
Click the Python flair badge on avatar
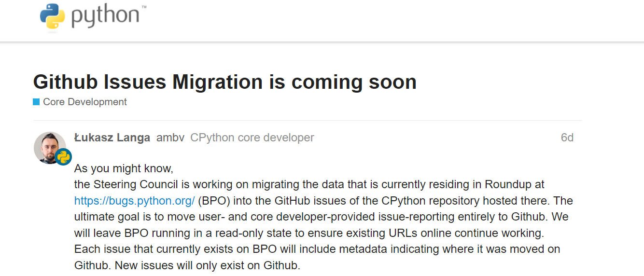click(x=63, y=157)
